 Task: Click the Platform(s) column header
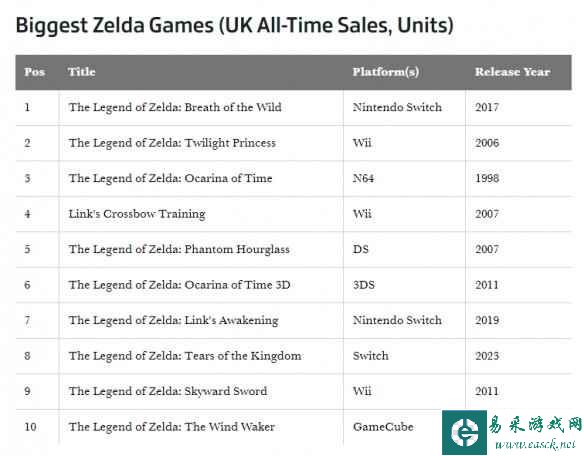(x=386, y=72)
